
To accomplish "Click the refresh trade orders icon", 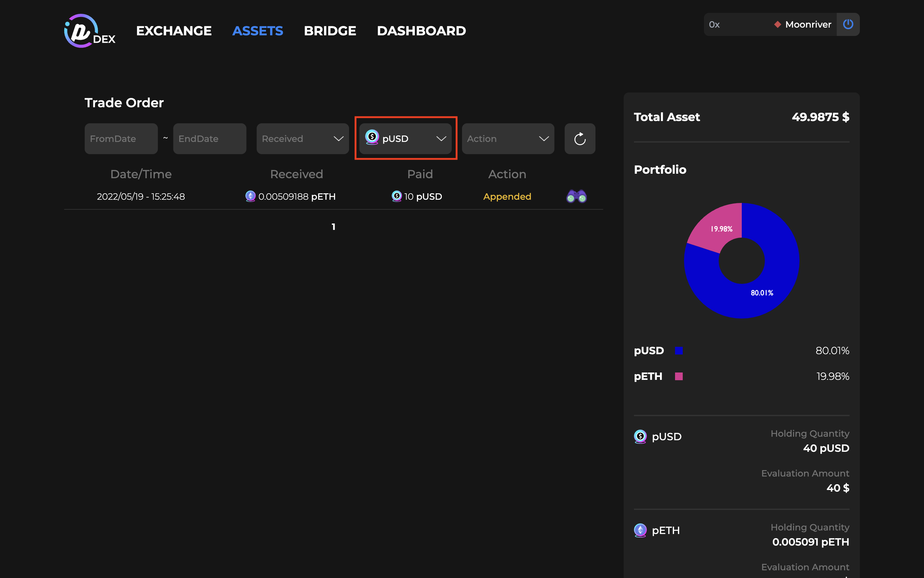I will 580,139.
